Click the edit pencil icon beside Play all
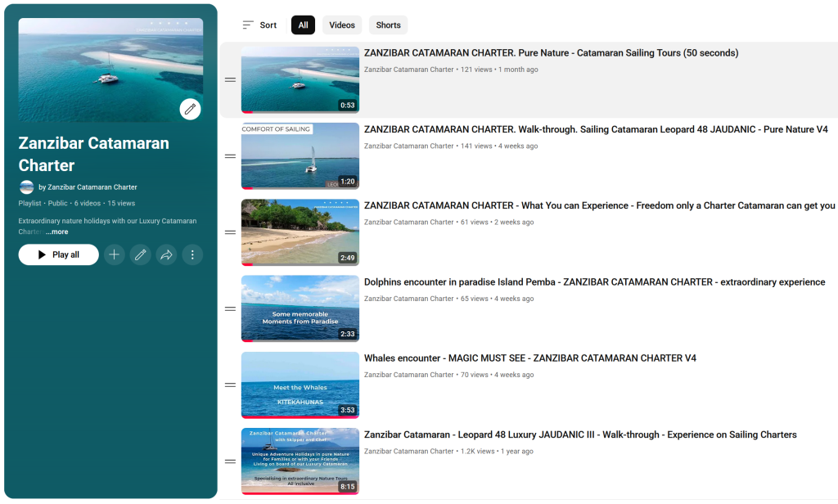The height and width of the screenshot is (504, 838). pos(140,255)
